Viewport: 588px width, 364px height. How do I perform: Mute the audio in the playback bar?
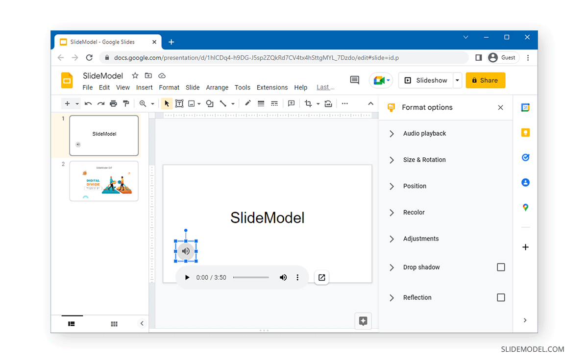click(283, 277)
